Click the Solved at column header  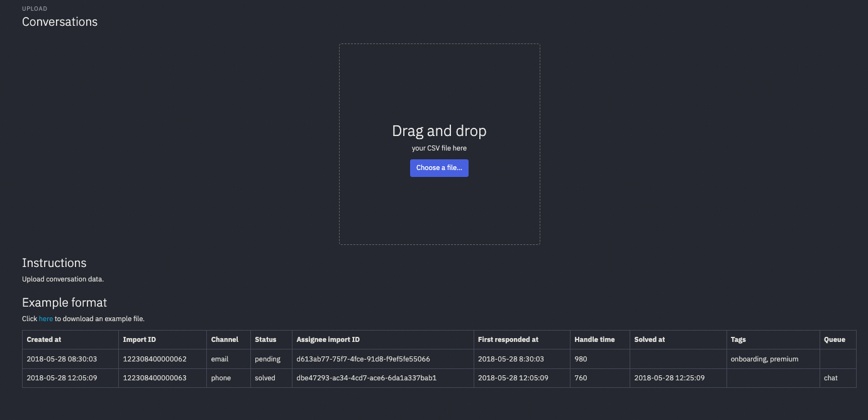click(678, 340)
